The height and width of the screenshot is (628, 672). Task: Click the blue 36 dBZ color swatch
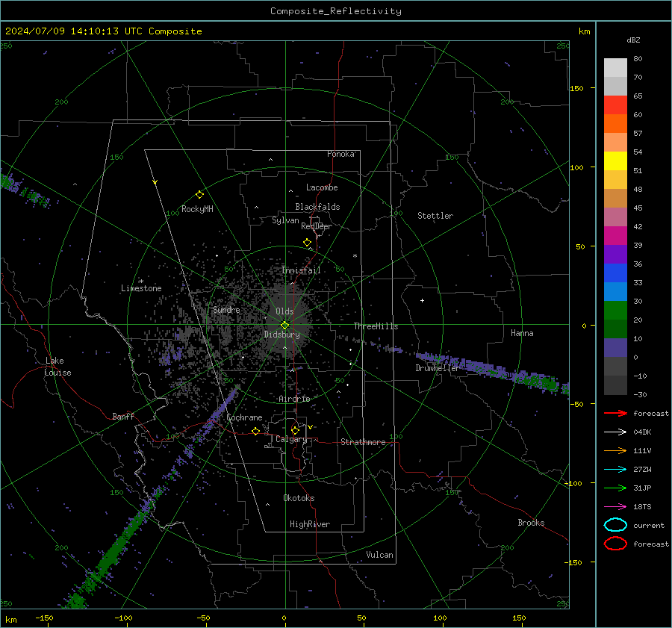(615, 273)
